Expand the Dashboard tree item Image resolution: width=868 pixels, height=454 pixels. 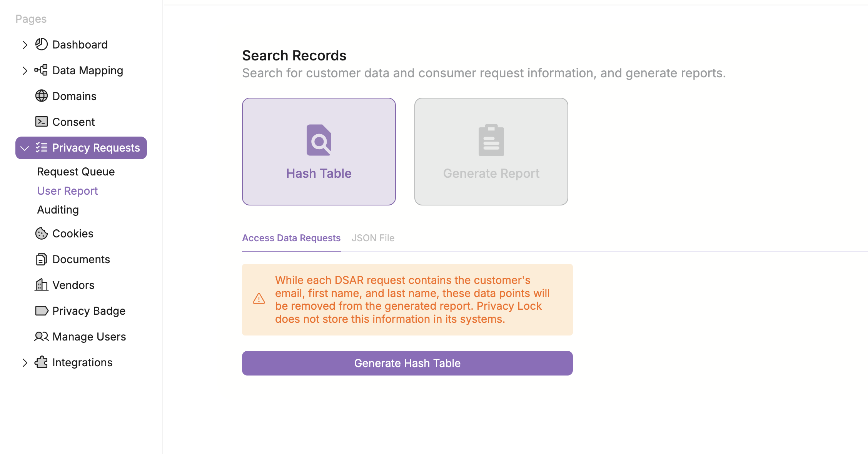coord(25,45)
